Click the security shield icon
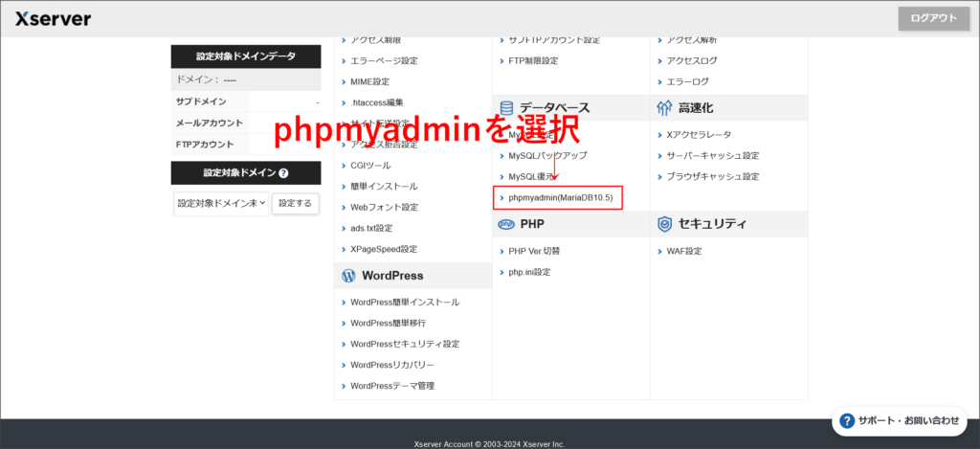The image size is (980, 449). [x=665, y=224]
